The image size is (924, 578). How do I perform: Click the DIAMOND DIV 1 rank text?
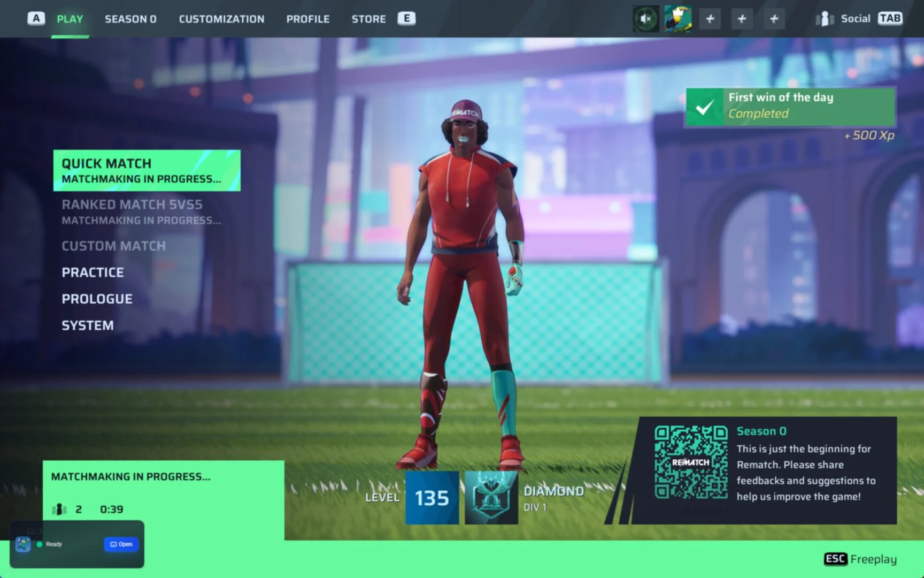coord(553,498)
